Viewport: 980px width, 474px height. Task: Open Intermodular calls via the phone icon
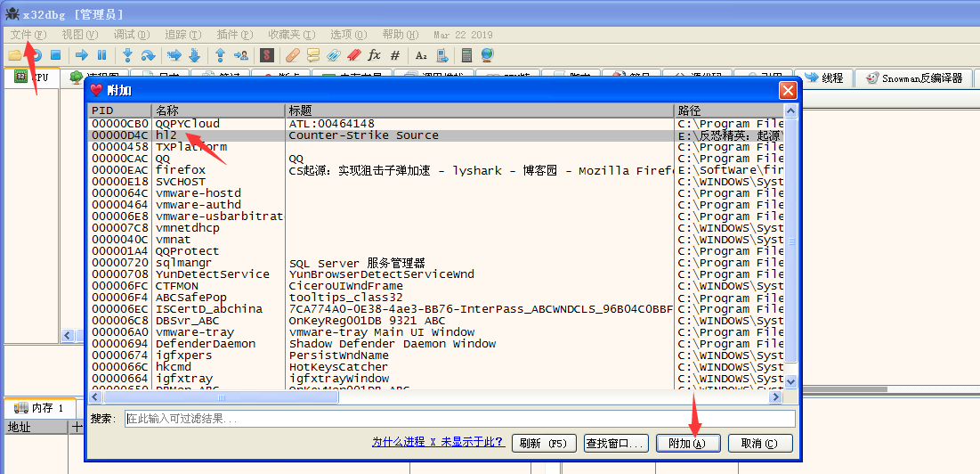click(x=441, y=55)
